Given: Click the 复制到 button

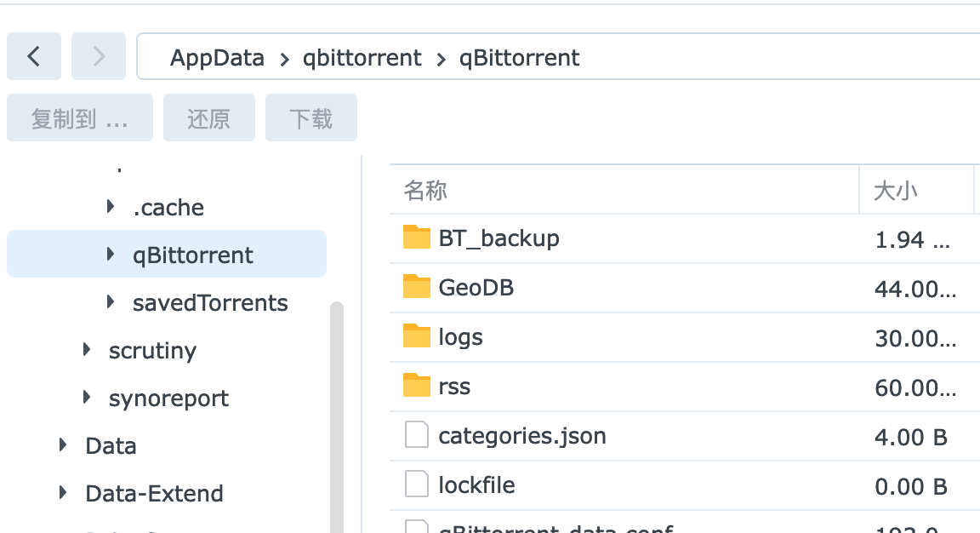Looking at the screenshot, I should click(x=79, y=118).
